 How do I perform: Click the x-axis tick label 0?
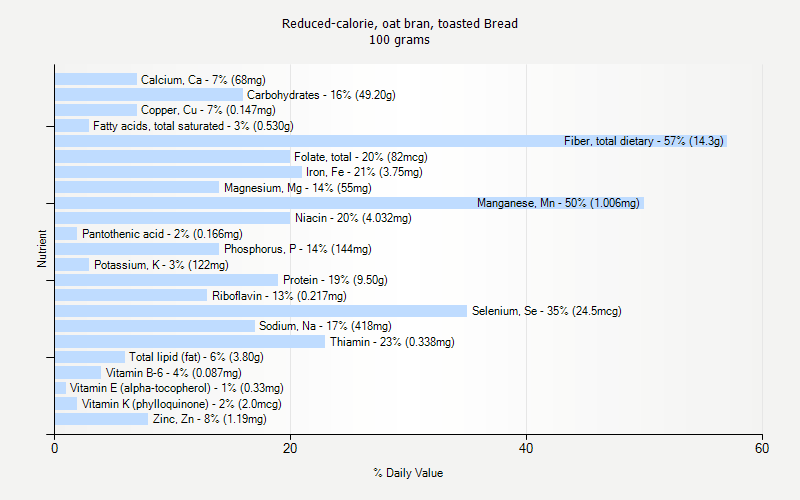(55, 448)
